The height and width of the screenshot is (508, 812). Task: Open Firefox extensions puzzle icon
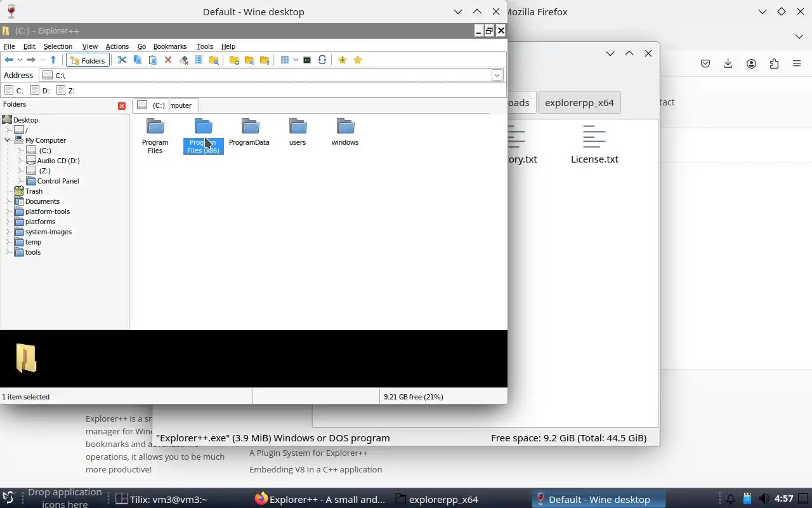(774, 63)
